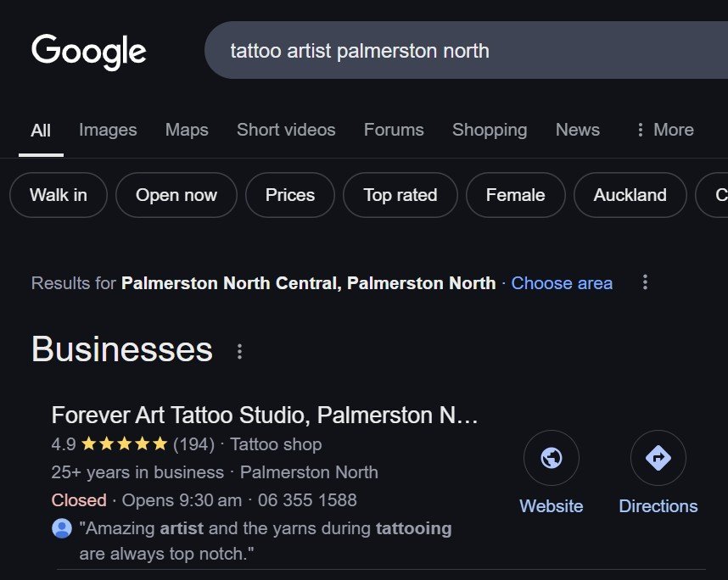Open Forever Art Tattoo Studio listing
Image resolution: width=728 pixels, height=580 pixels.
click(x=265, y=415)
